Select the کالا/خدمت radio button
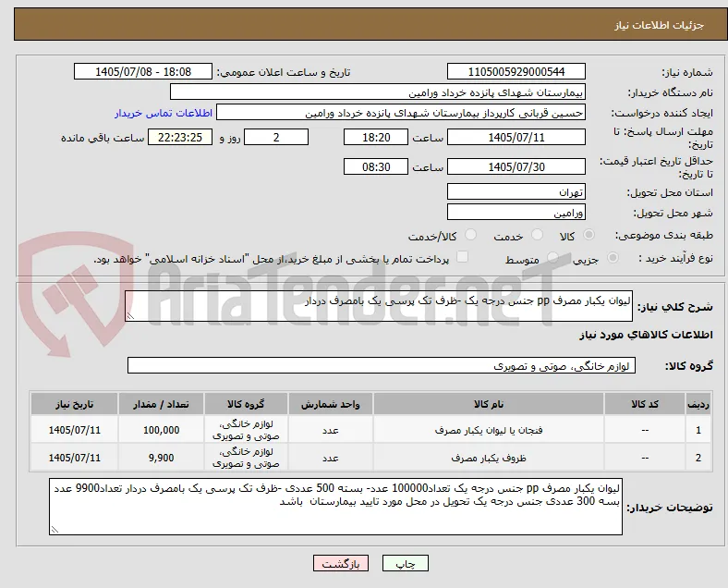This screenshot has width=728, height=588. 470,235
